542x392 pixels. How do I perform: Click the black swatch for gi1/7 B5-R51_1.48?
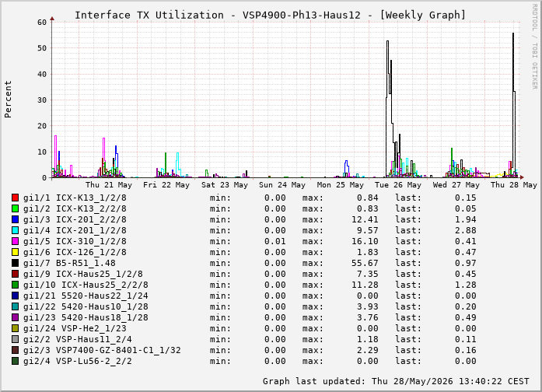click(15, 263)
